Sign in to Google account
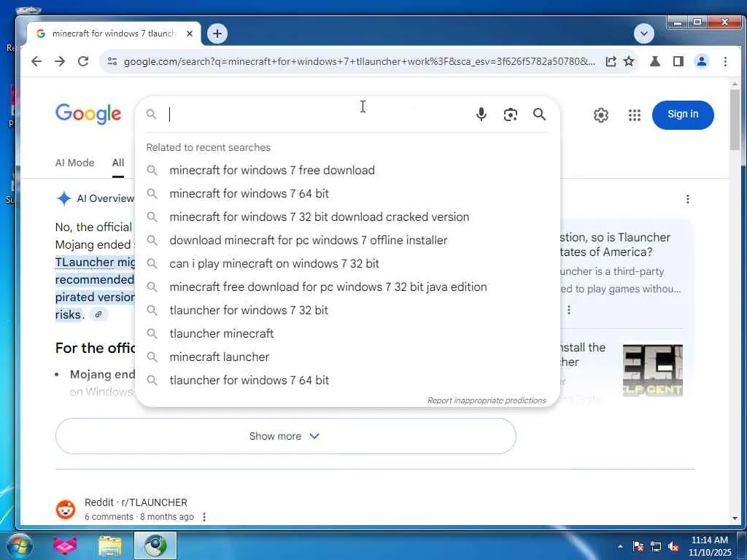 tap(683, 114)
